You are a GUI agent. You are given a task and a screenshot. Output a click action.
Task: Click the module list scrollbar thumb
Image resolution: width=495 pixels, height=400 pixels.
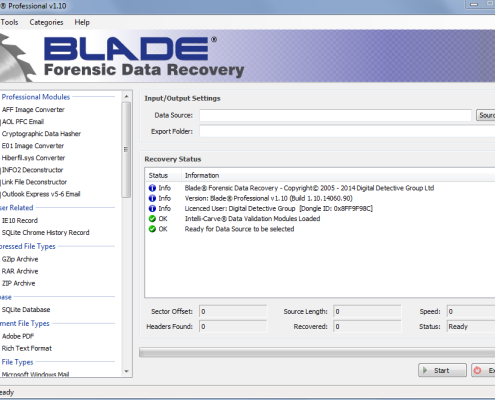(126, 150)
